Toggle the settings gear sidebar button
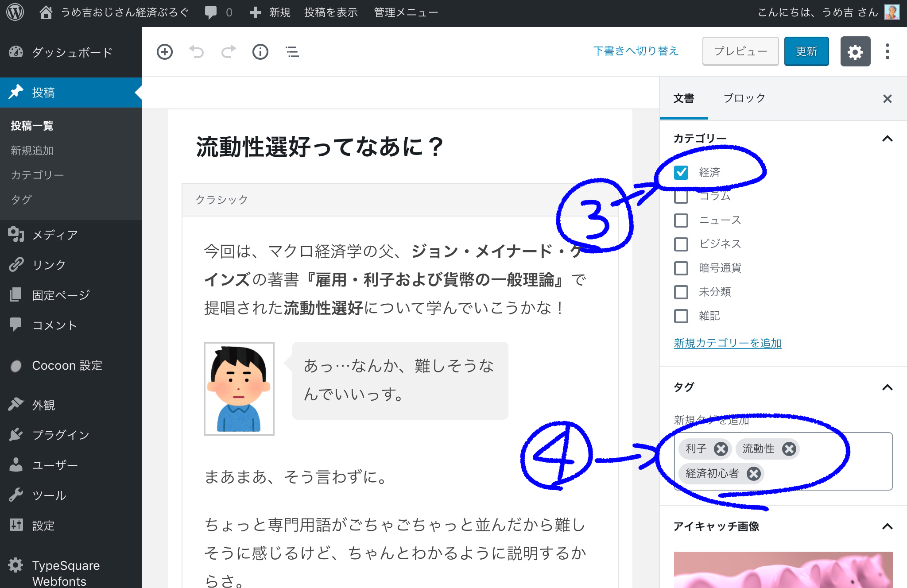The image size is (907, 588). (x=855, y=52)
